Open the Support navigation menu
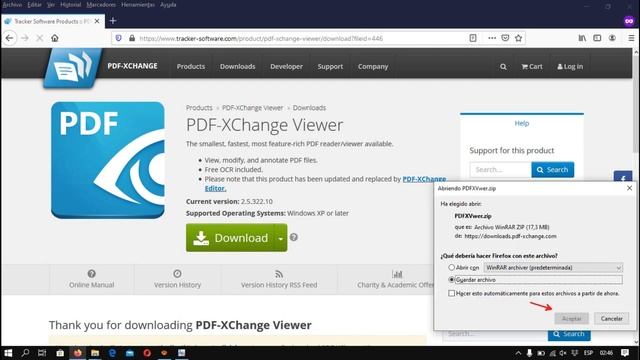Viewport: 640px width, 360px height. coord(330,67)
